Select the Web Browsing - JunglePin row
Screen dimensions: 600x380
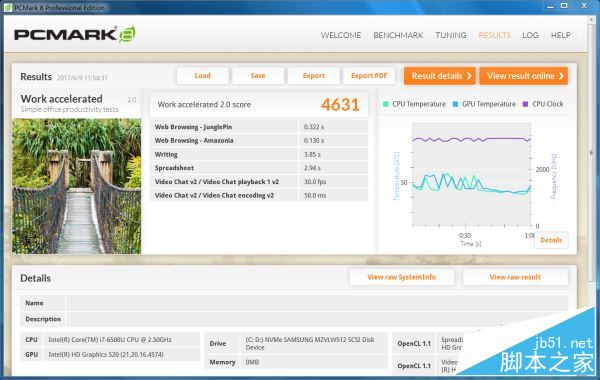tap(259, 127)
